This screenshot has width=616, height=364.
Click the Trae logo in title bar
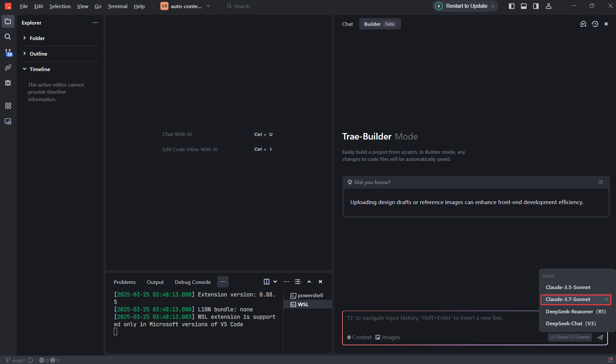tap(8, 6)
